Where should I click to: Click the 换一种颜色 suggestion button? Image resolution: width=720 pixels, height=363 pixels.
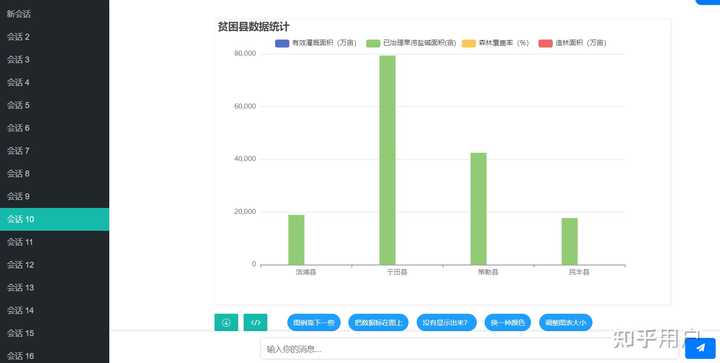click(507, 323)
